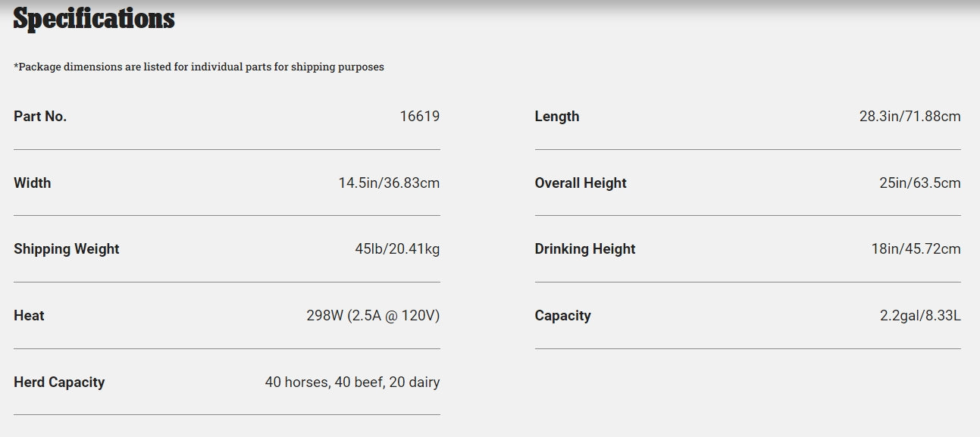Click the 18in/45.72cm drinking height value

click(916, 249)
